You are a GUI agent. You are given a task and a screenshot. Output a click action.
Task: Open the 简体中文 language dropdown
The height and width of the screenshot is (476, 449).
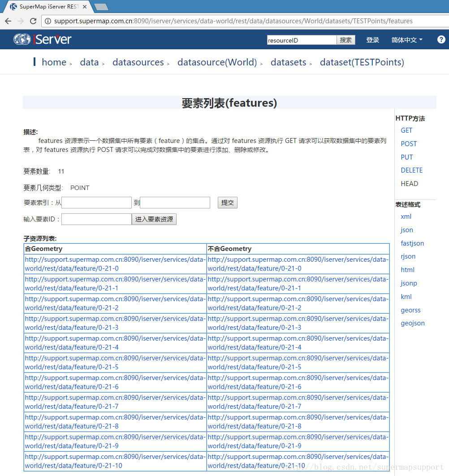pos(407,40)
